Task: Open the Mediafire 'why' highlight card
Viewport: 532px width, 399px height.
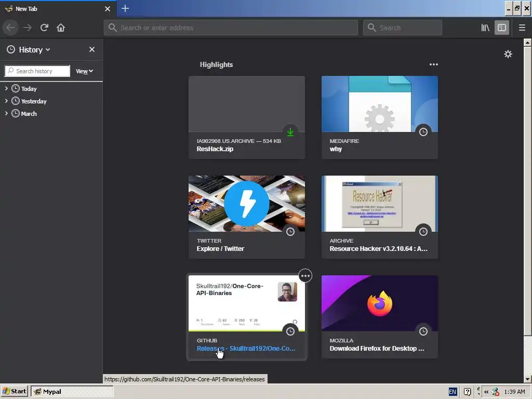Action: click(x=380, y=117)
